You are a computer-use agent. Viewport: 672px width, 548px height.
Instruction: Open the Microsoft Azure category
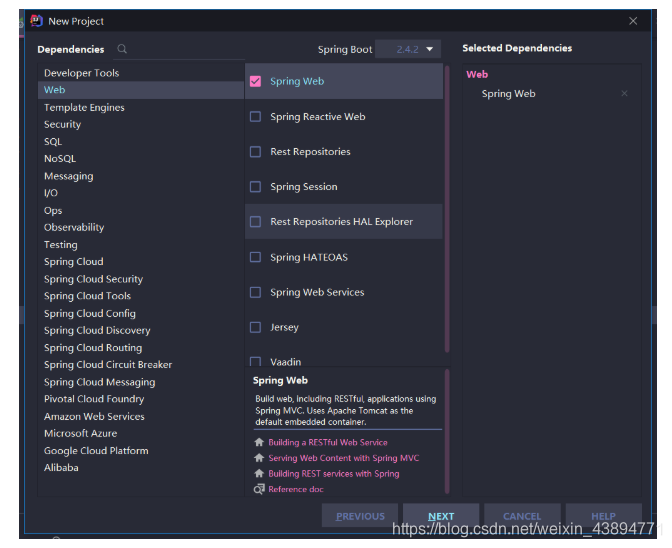tap(141, 433)
